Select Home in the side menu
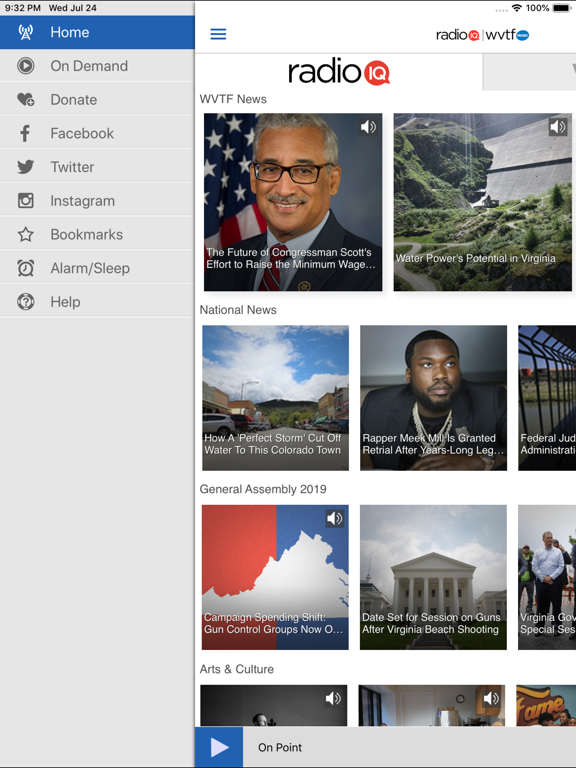The width and height of the screenshot is (576, 768). pyautogui.click(x=97, y=32)
